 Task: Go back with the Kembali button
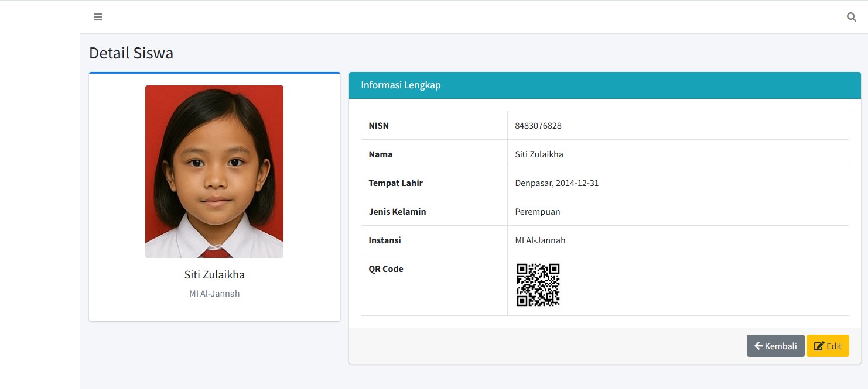coord(775,346)
